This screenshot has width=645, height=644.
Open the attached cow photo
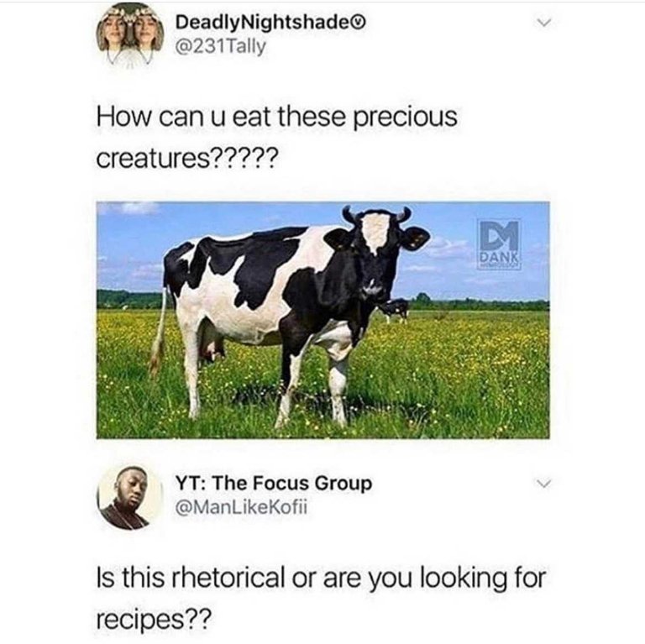coord(322,320)
